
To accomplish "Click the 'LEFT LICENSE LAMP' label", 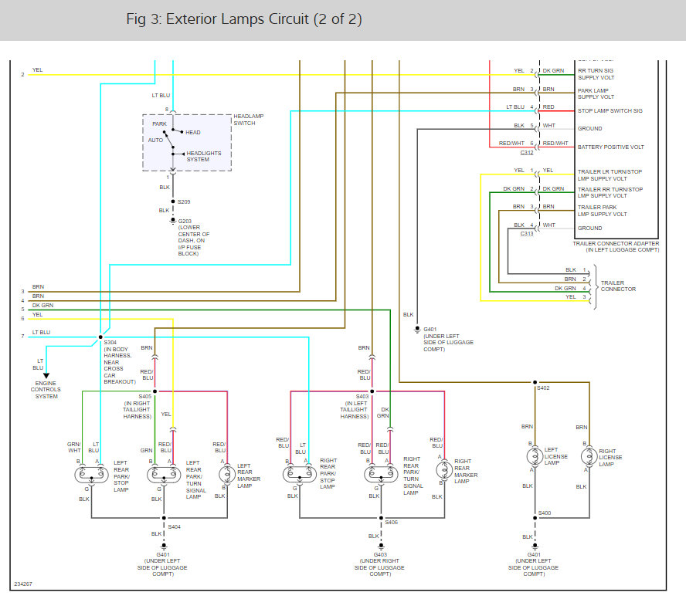I will 555,456.
